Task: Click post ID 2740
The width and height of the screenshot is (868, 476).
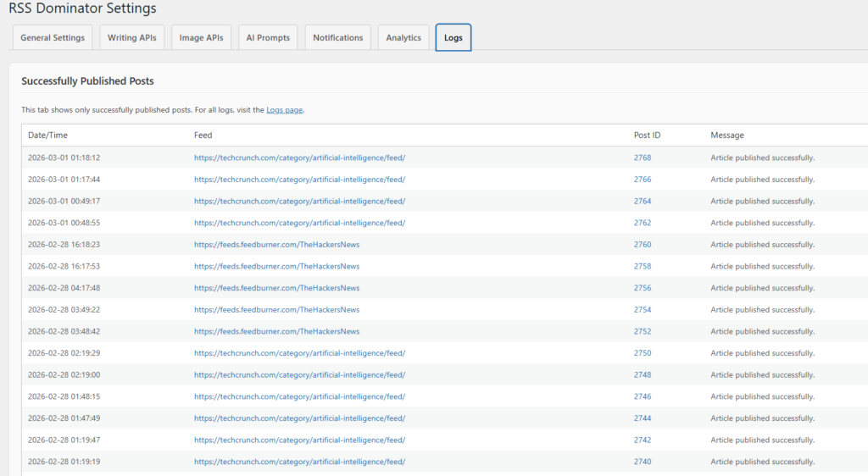Action: [x=643, y=462]
